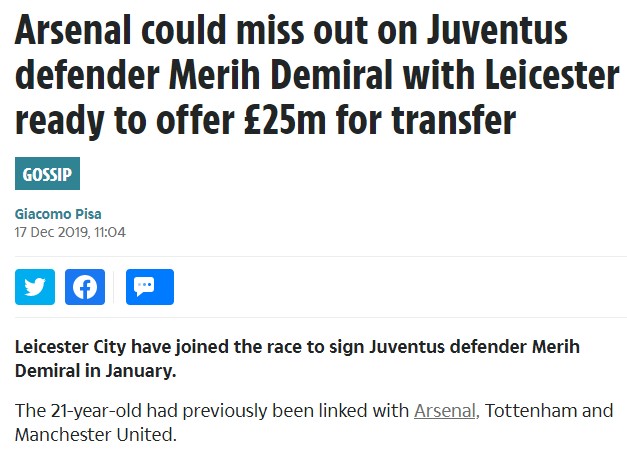Click 'Demiral in January.' in the bold intro
627x450 pixels.
(x=96, y=371)
